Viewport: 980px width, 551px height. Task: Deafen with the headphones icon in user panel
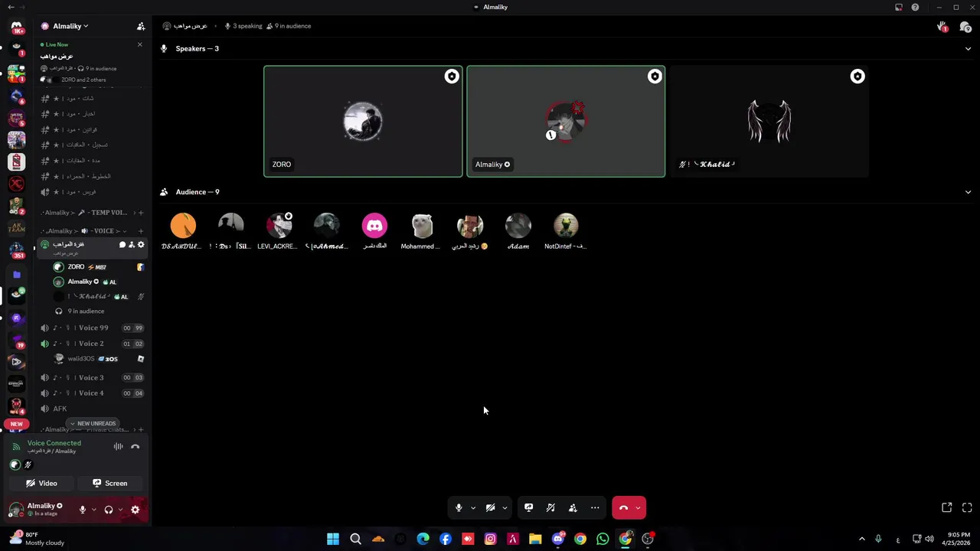pyautogui.click(x=109, y=510)
